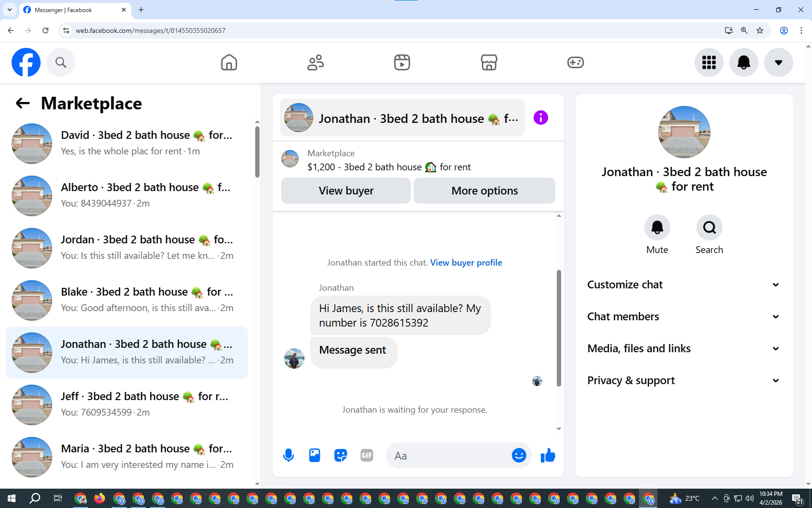Go back with the browser back arrow
Image resolution: width=812 pixels, height=508 pixels.
pyautogui.click(x=11, y=30)
